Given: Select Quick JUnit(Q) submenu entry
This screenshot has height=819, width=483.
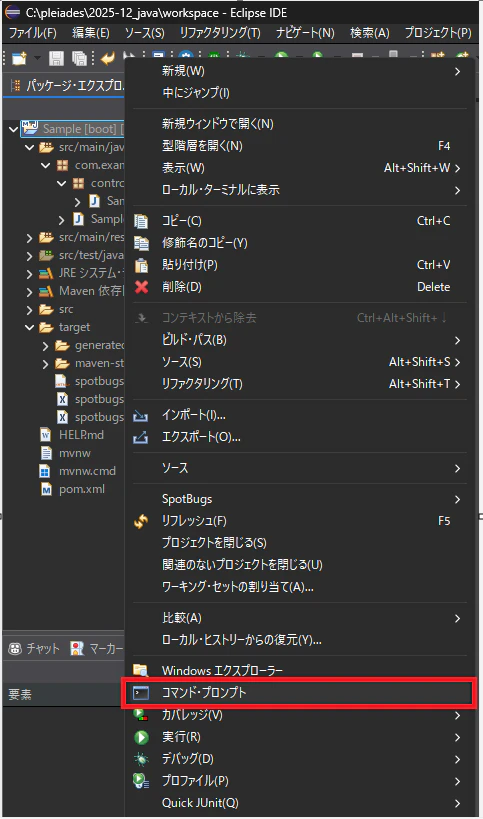Looking at the screenshot, I should (x=299, y=803).
